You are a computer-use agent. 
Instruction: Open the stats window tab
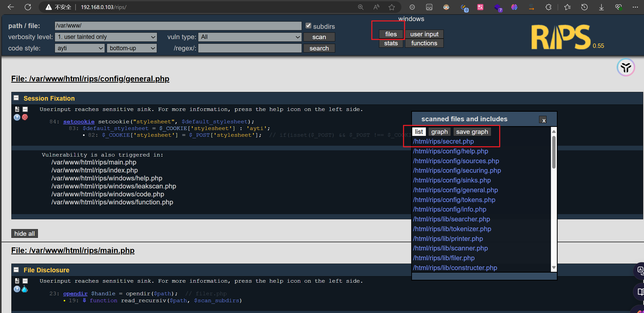(391, 43)
